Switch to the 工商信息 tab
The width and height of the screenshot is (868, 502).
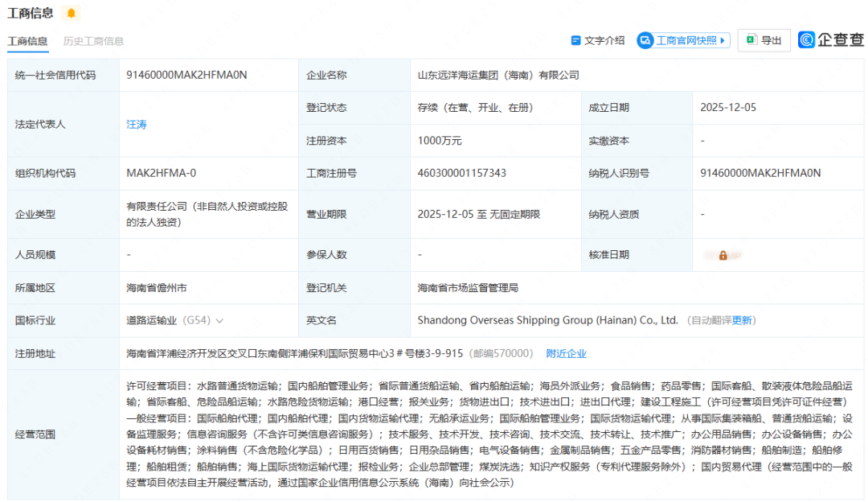(27, 41)
